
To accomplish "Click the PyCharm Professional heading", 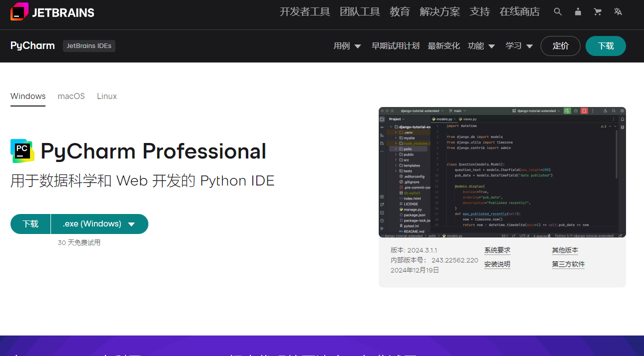I will (153, 151).
